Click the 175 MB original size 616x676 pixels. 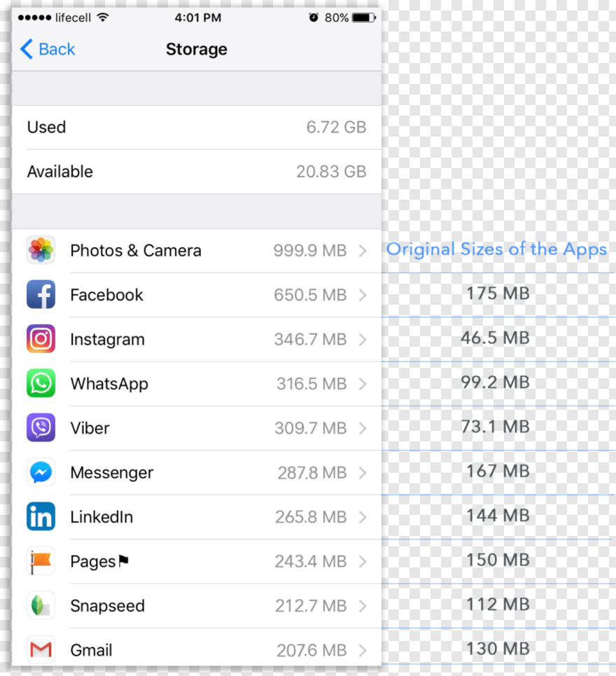(x=498, y=294)
